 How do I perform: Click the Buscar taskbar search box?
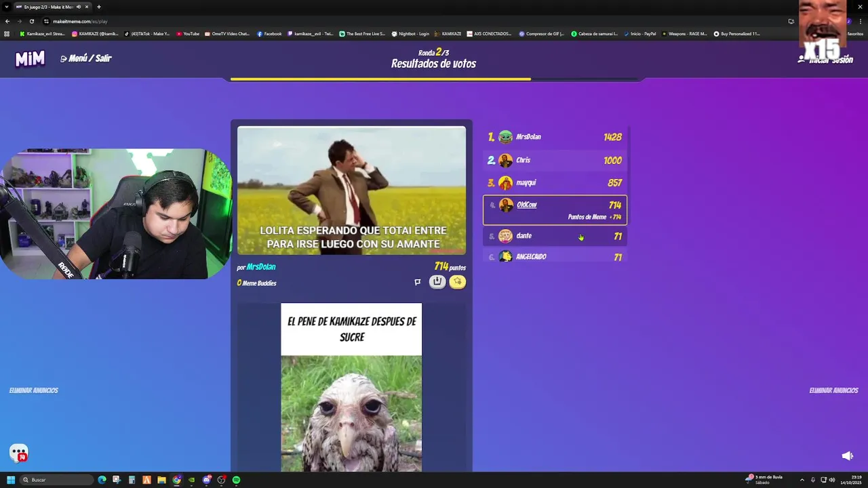click(56, 480)
